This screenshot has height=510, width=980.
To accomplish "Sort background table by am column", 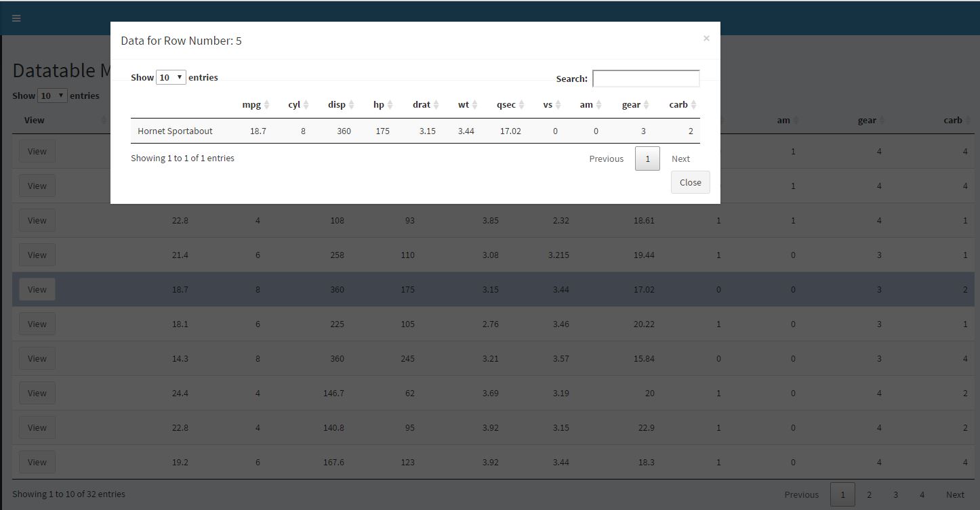I will tap(788, 120).
